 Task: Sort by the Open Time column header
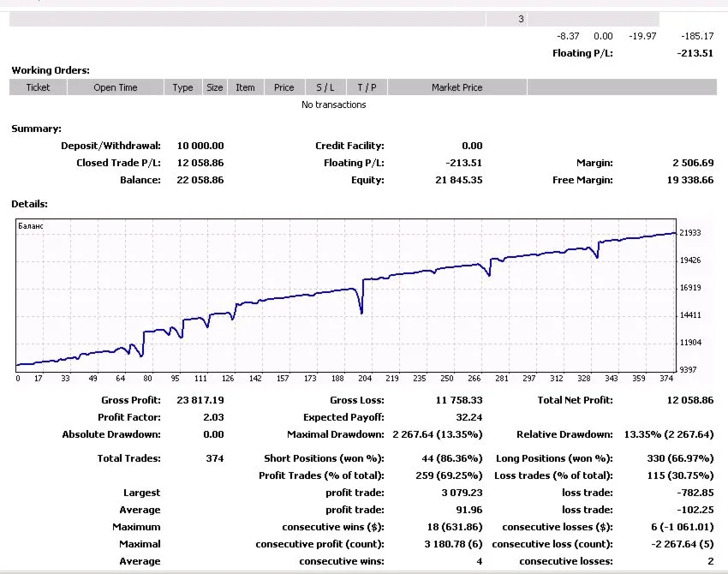[115, 87]
